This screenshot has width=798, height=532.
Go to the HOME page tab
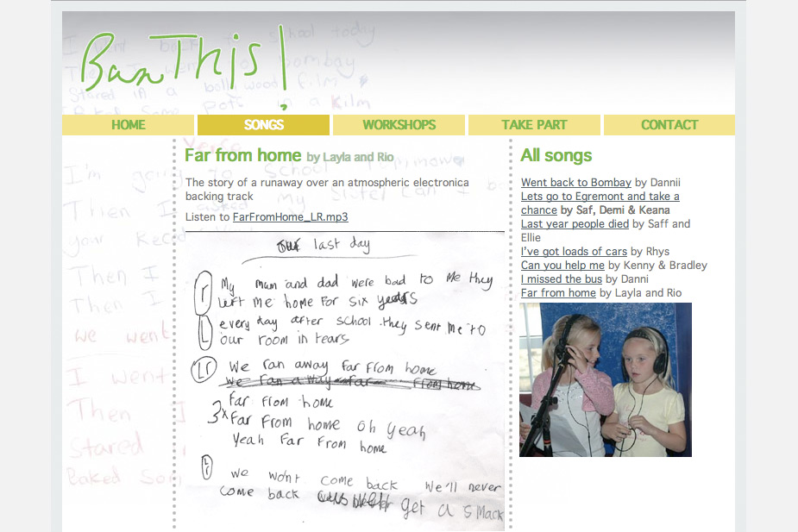click(129, 125)
